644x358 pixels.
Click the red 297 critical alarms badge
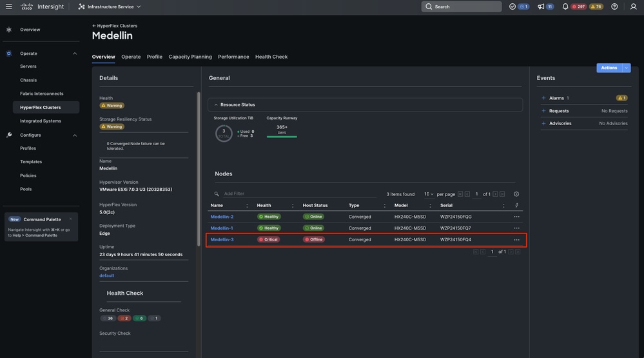(x=579, y=6)
